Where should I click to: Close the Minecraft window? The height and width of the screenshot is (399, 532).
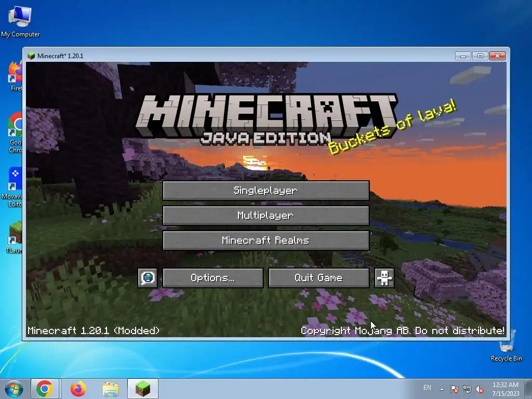[x=497, y=56]
